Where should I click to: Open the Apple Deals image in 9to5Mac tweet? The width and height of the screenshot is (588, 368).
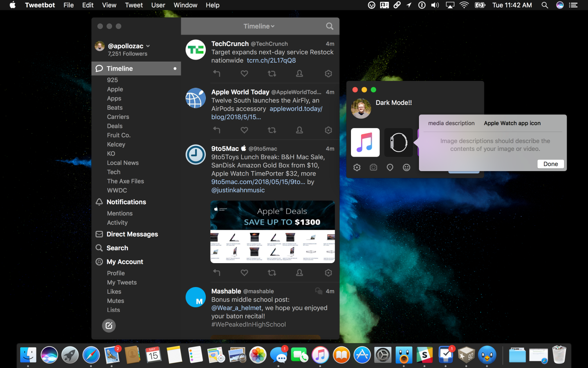pos(272,232)
